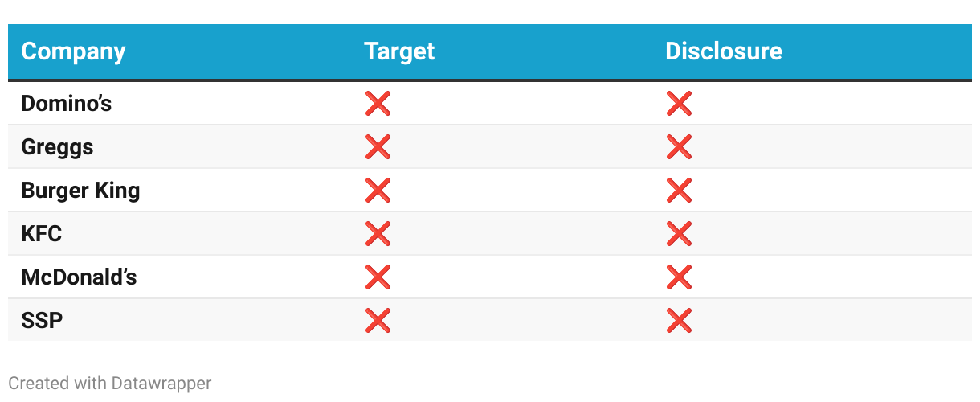Select KFC Target cross icon

tap(378, 234)
